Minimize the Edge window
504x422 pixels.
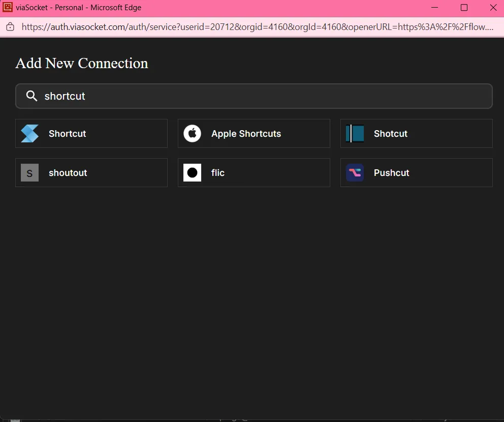click(434, 8)
